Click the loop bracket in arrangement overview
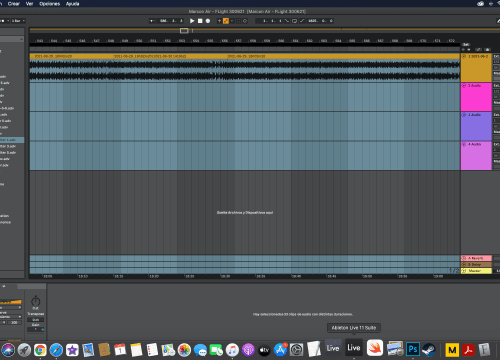The height and width of the screenshot is (360, 500). coord(184,31)
